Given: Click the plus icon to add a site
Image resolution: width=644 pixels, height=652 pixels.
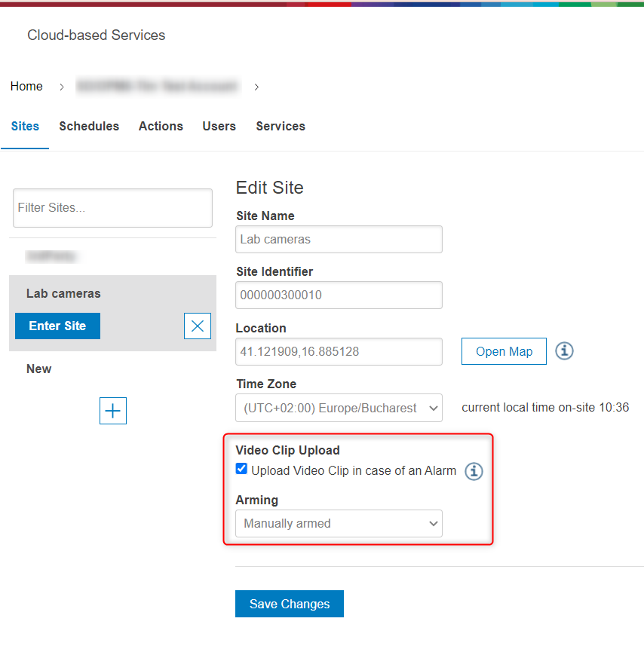Looking at the screenshot, I should (x=113, y=411).
